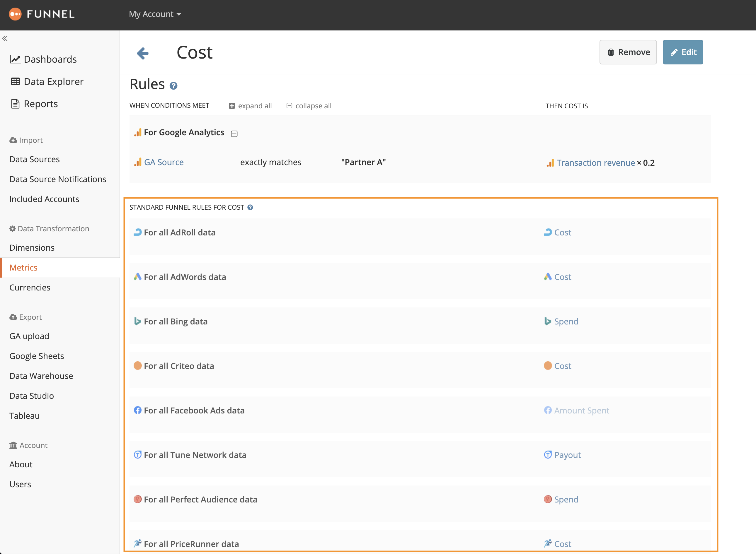The width and height of the screenshot is (756, 554).
Task: Open Tableau export
Action: click(25, 416)
